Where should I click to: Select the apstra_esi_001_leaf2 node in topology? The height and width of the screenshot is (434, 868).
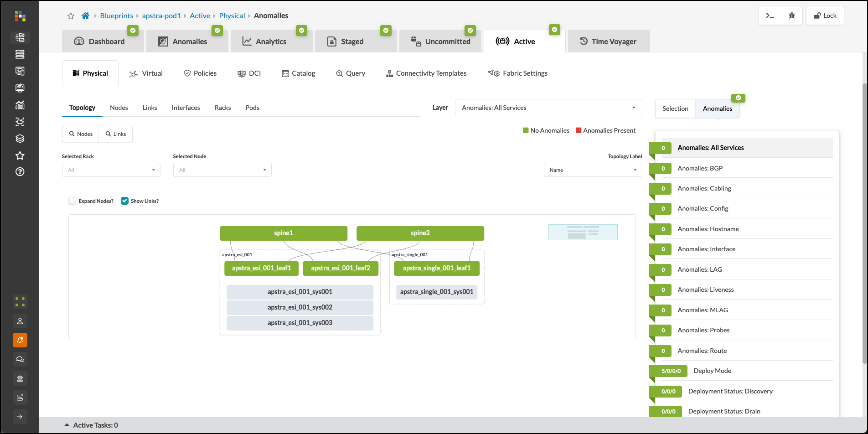tap(340, 268)
